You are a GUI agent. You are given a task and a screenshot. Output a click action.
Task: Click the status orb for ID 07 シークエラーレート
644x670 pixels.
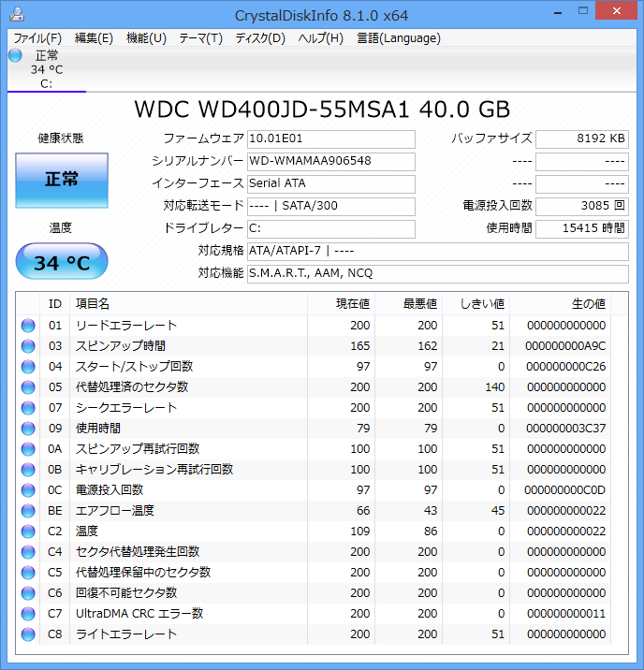(x=28, y=408)
